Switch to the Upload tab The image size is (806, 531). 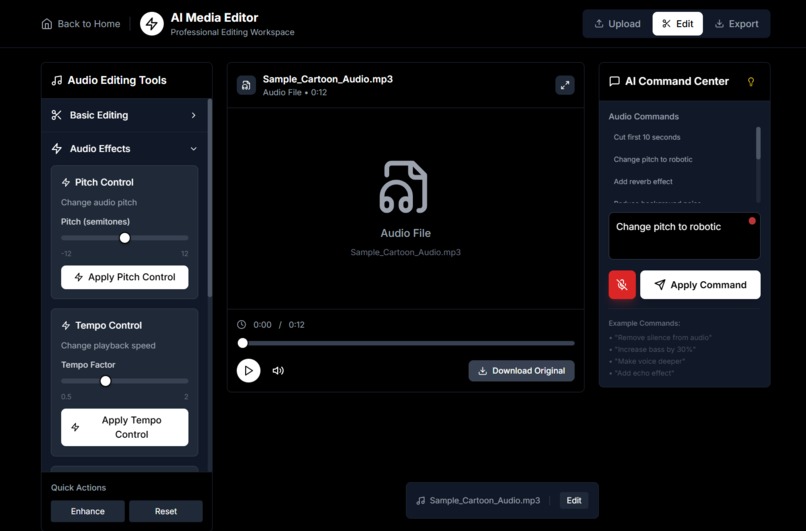click(617, 24)
